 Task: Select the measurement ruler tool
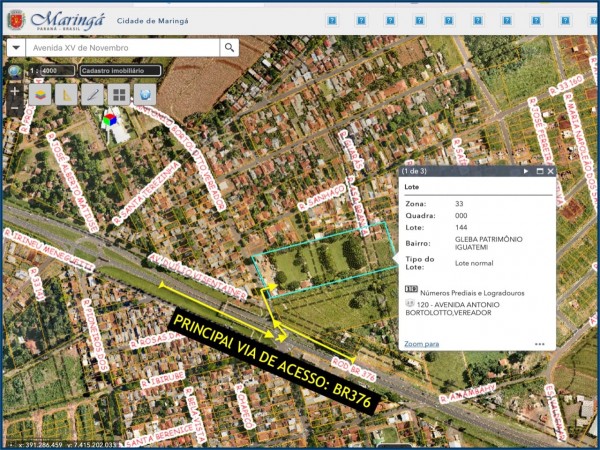(x=67, y=94)
